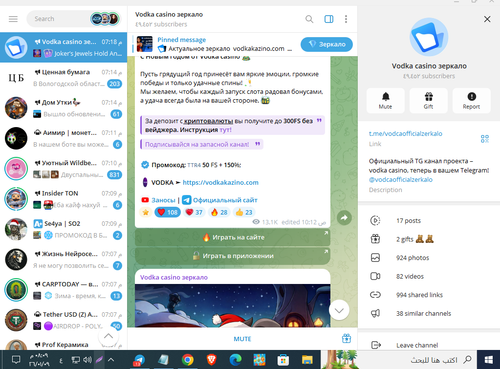Open the 82 videos section
Image resolution: width=500 pixels, height=369 pixels.
[429, 276]
